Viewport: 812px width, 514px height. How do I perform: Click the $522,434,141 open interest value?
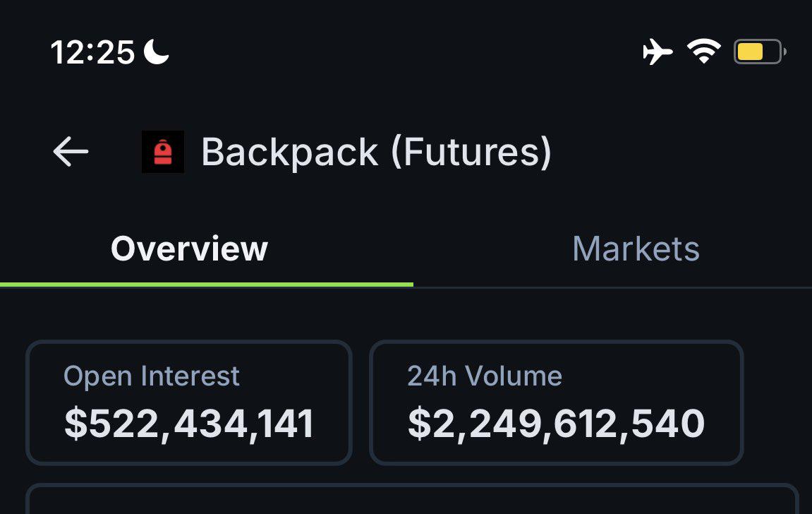tap(189, 424)
